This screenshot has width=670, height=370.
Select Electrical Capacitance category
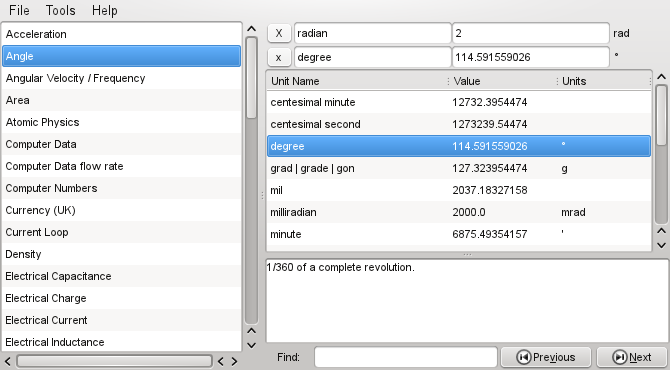tap(121, 276)
